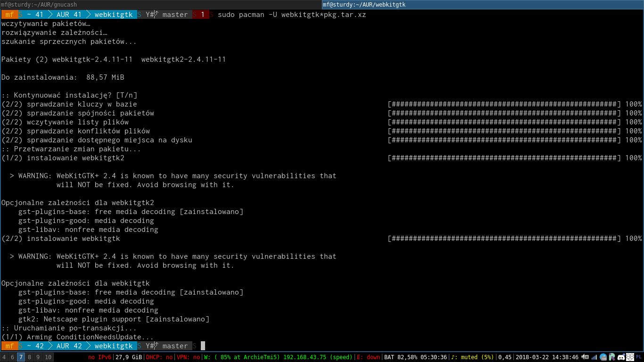Viewport: 644px width, 362px height.
Task: Switch to workspace 9
Action: (38, 357)
